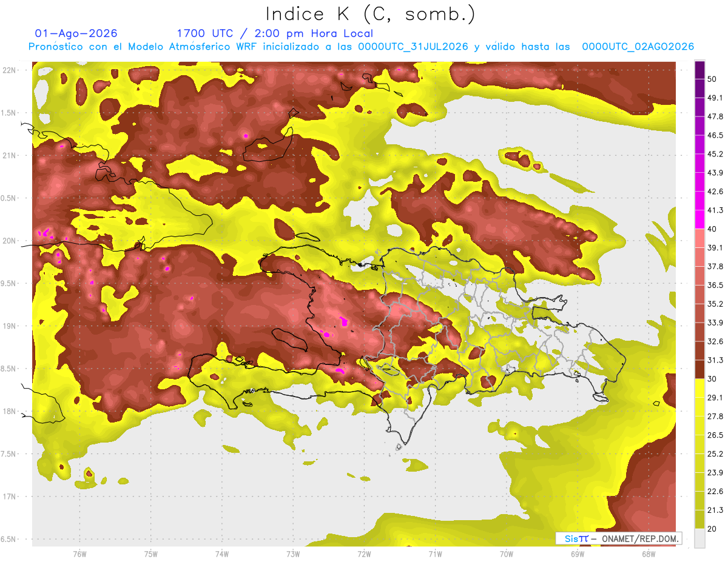This screenshot has width=728, height=562.
Task: Click the longitude label "69W"
Action: [577, 554]
